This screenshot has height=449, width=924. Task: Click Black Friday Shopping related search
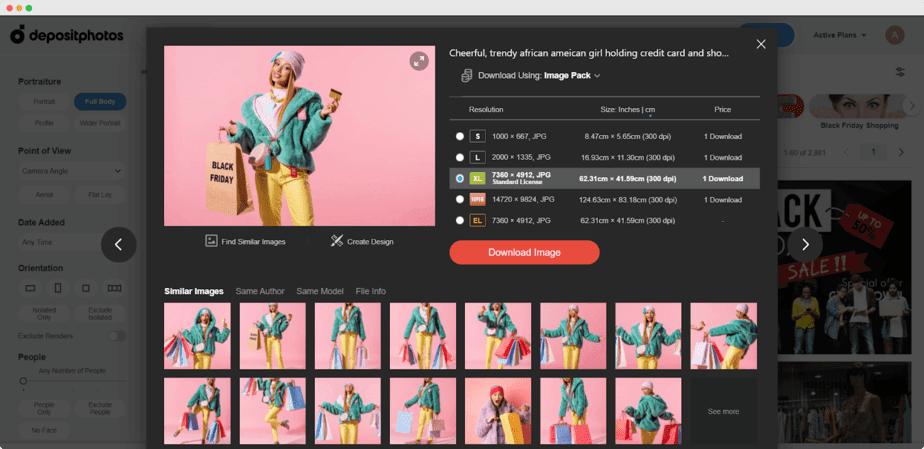click(859, 112)
